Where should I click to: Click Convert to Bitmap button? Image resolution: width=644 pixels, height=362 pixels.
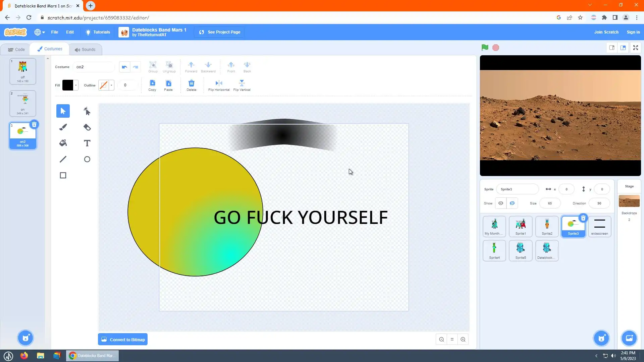[x=123, y=340]
